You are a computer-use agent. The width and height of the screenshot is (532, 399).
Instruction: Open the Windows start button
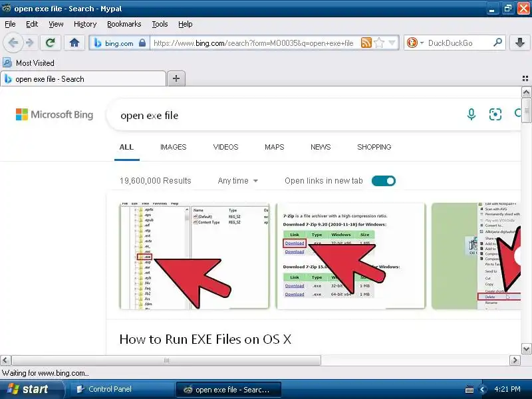coord(31,389)
